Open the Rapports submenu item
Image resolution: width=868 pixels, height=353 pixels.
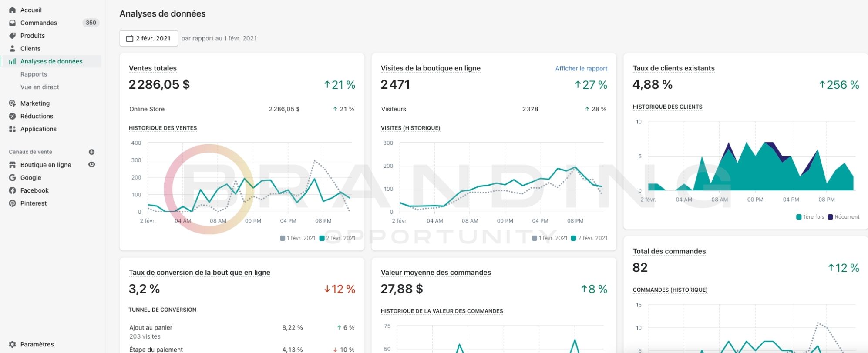[x=34, y=74]
